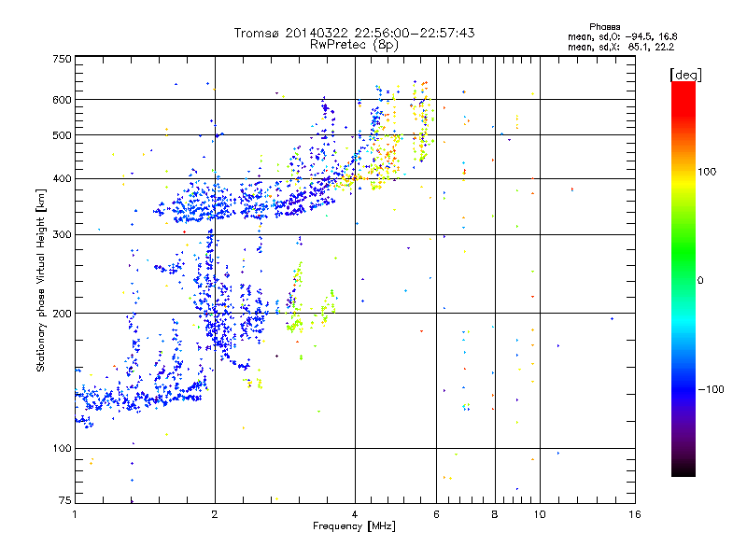Click the "mean, sd,O: -94.5, 16.8" line
This screenshot has height=560, width=747.
coord(622,36)
